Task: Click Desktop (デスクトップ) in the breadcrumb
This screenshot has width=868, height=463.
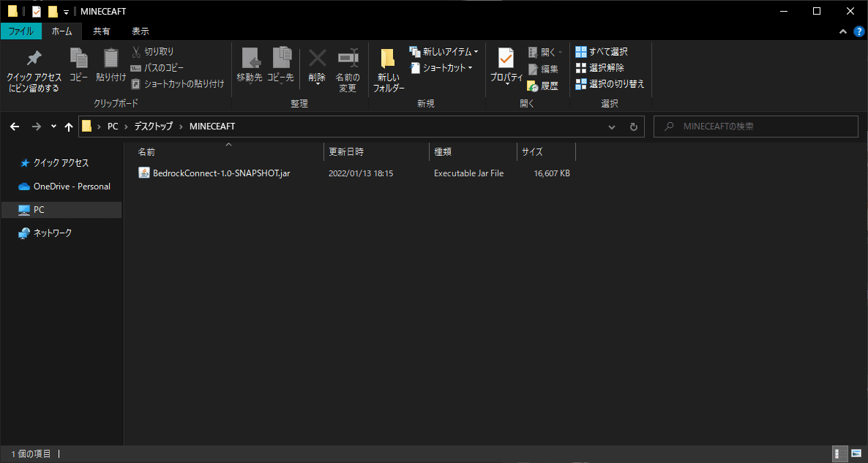Action: 155,127
